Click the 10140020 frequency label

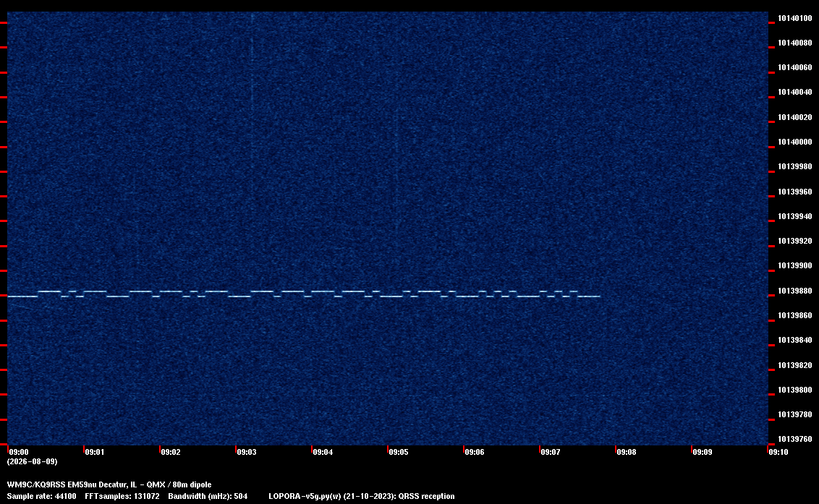pyautogui.click(x=795, y=117)
